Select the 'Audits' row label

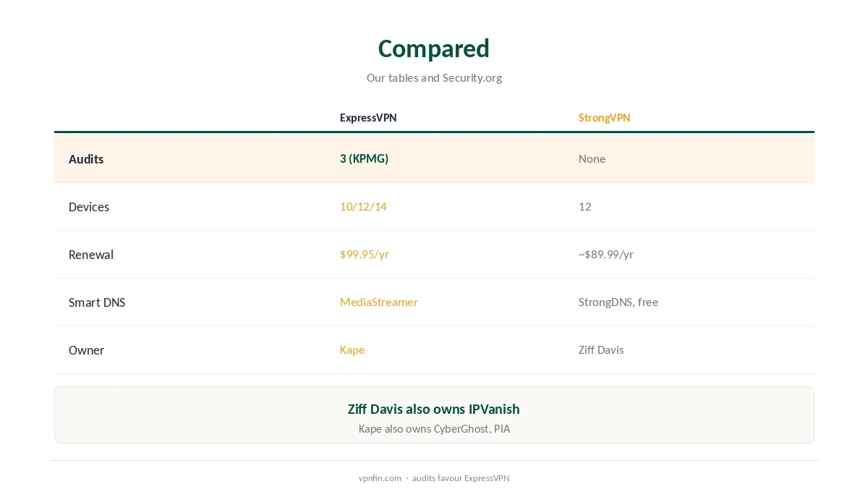coord(86,159)
